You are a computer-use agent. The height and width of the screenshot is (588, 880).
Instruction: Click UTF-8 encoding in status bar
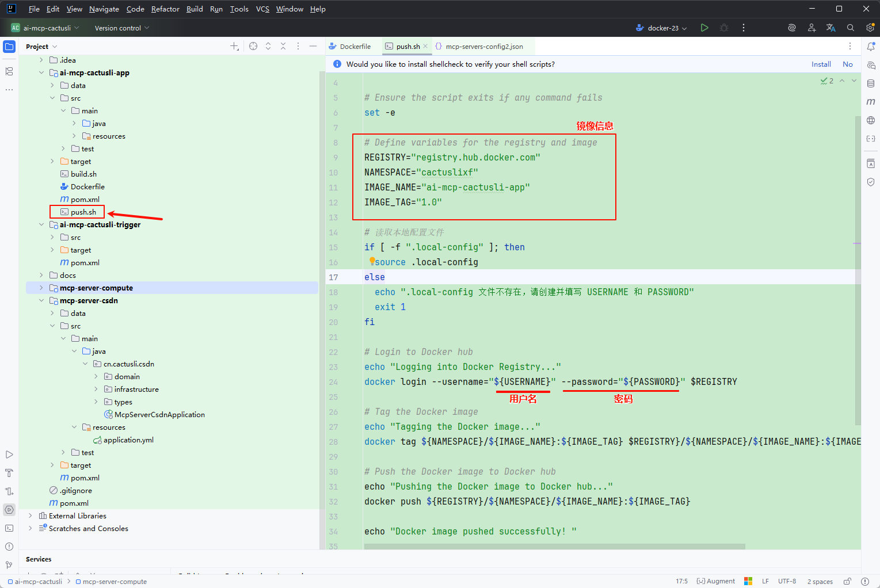(787, 581)
